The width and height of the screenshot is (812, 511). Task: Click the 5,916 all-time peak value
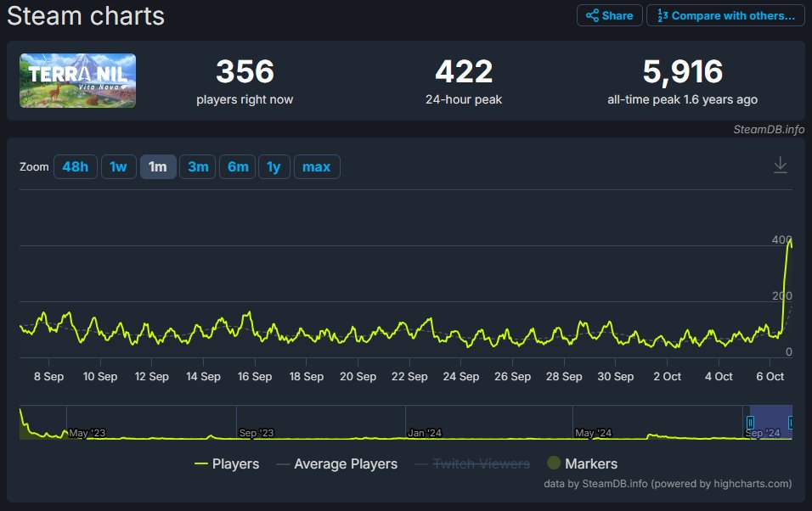click(x=683, y=71)
